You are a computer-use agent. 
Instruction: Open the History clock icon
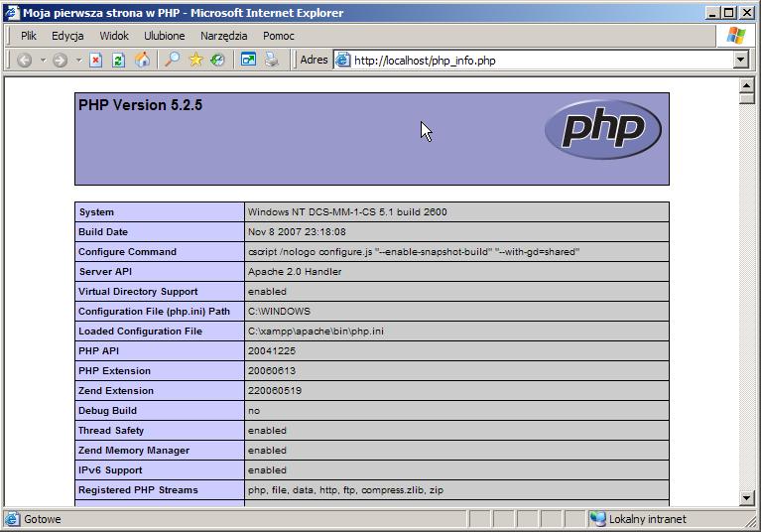[x=217, y=60]
